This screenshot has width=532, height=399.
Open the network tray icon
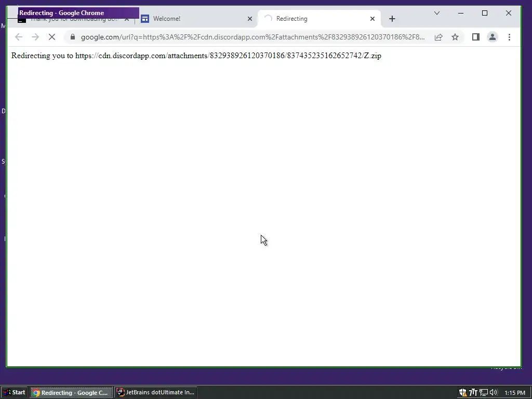click(484, 393)
